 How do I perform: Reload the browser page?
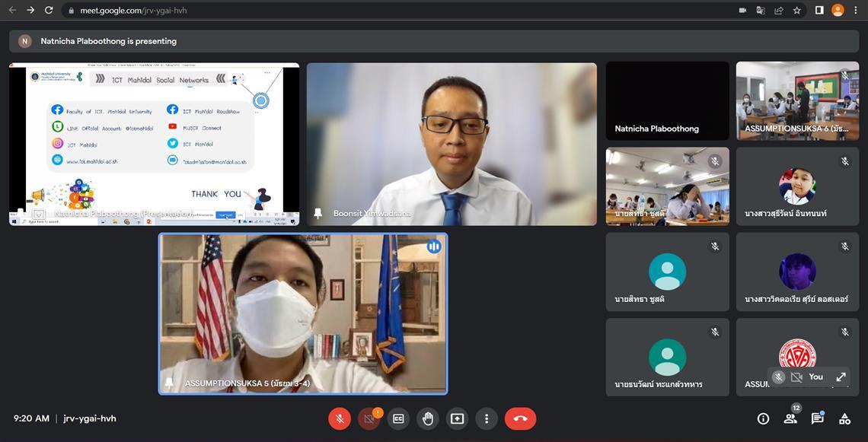tap(49, 11)
